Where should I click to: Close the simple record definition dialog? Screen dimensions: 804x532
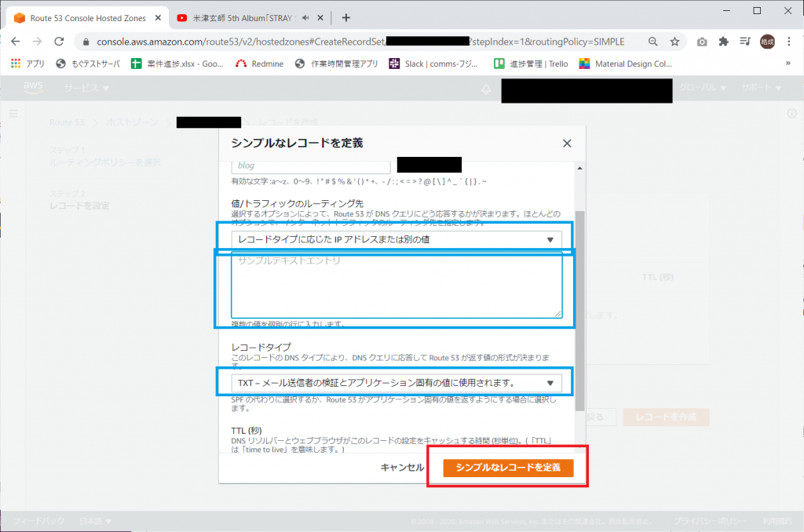pos(567,144)
